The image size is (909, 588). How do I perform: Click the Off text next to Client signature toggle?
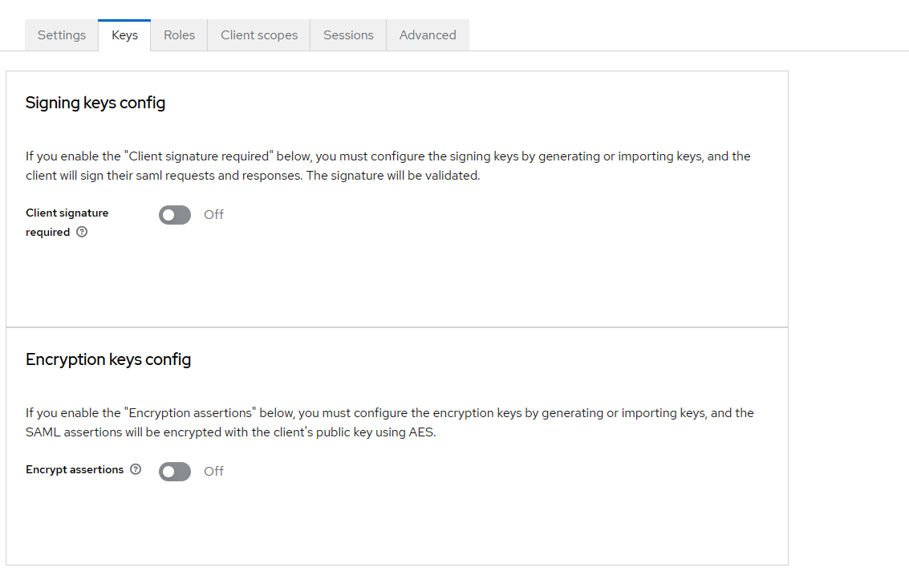coord(213,215)
